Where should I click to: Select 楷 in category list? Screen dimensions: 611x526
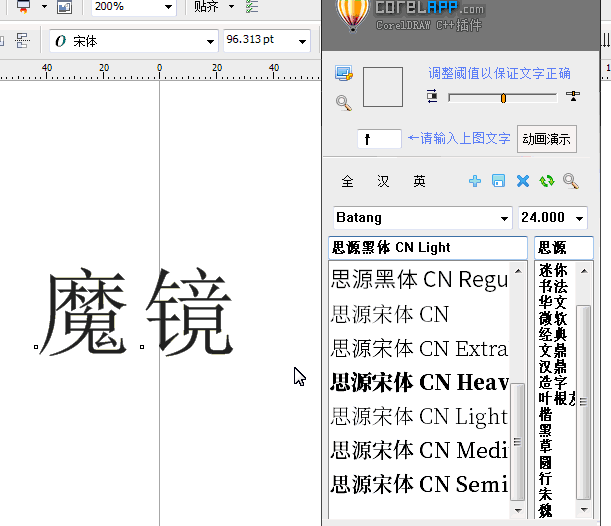pos(546,415)
